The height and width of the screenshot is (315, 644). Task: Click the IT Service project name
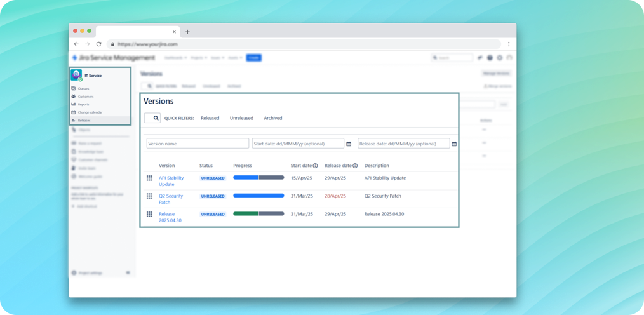pos(93,76)
